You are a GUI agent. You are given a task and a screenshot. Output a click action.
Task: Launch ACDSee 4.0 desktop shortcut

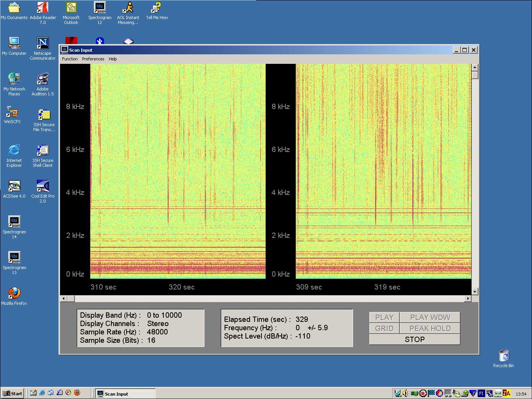tap(14, 189)
